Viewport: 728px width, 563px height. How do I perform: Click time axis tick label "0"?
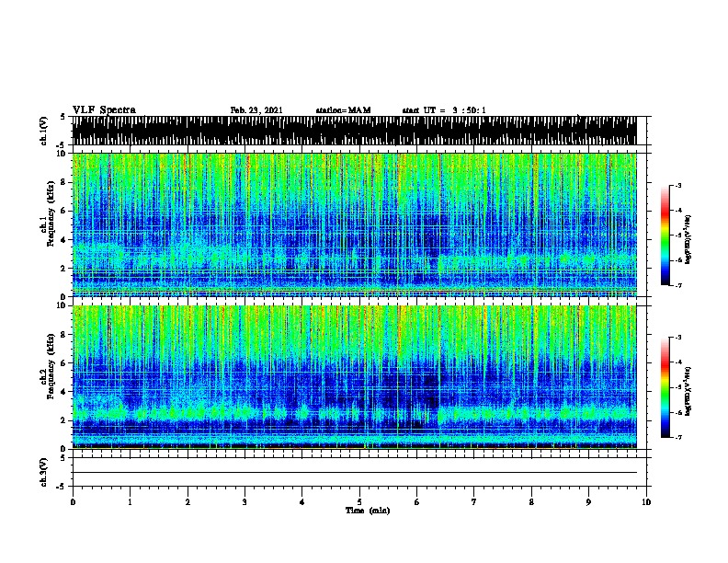click(x=73, y=502)
